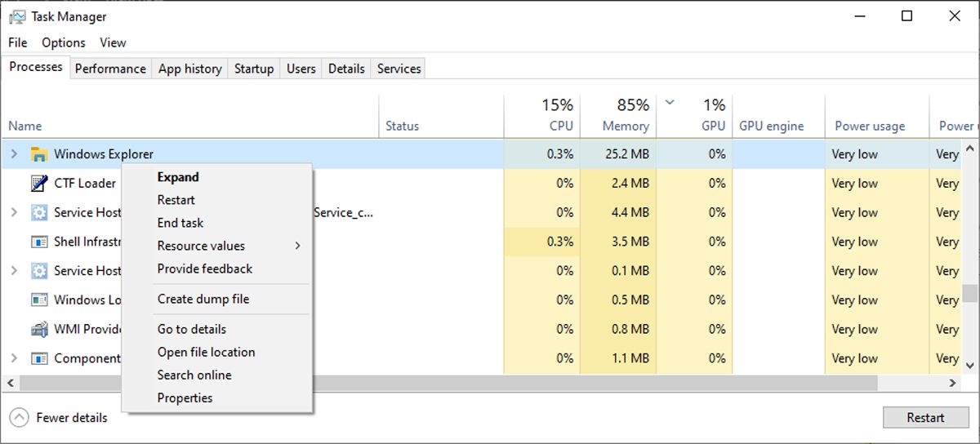Open the Options menu
This screenshot has width=980, height=444.
[x=64, y=42]
